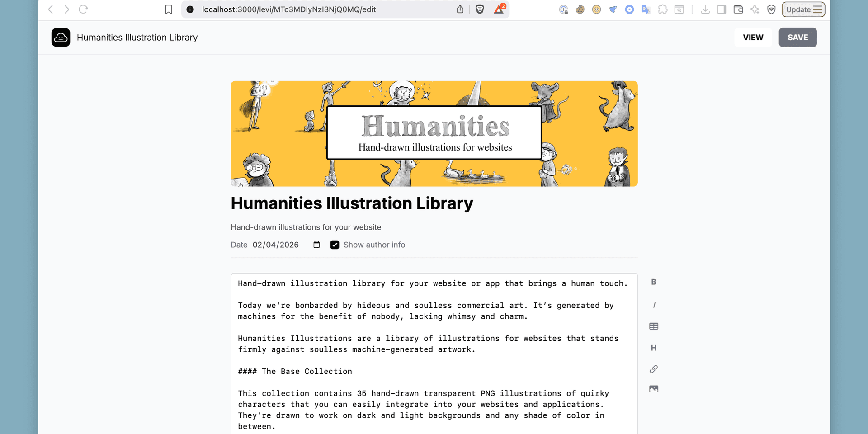Insert a table using the sidebar icon
The image size is (868, 434).
[654, 326]
